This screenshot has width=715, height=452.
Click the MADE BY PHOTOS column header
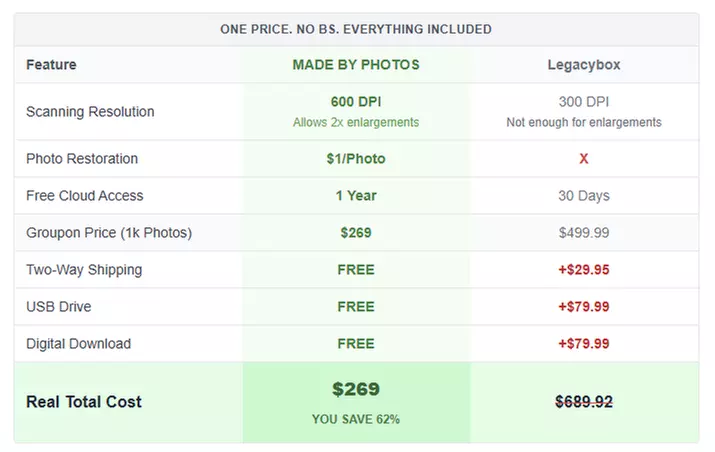coord(356,65)
